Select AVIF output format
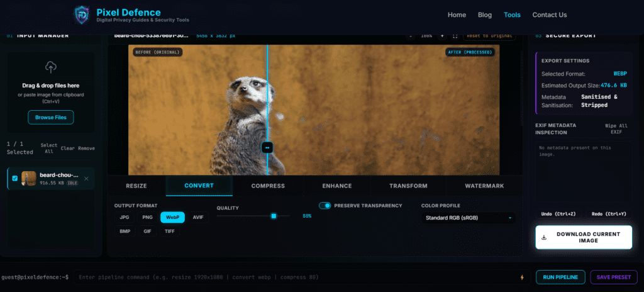 tap(198, 217)
